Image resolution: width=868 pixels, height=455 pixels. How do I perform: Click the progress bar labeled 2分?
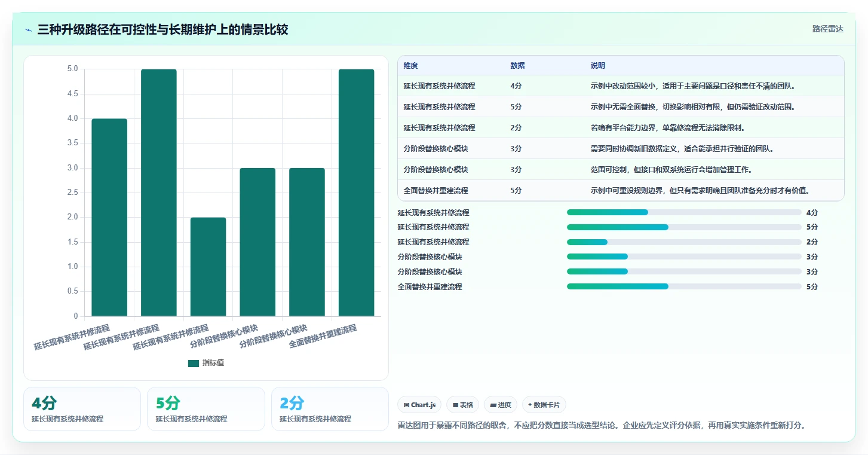684,242
